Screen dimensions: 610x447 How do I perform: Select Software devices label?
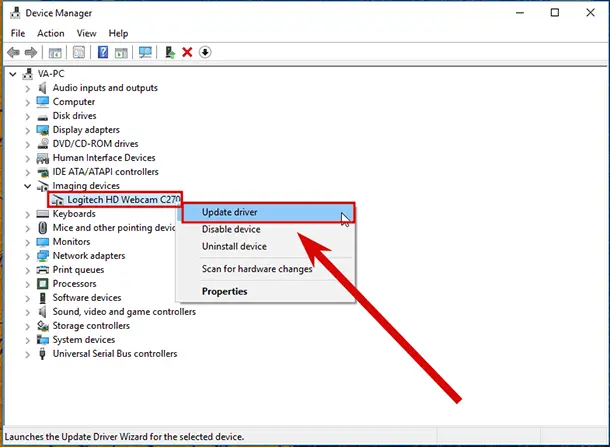(x=87, y=298)
